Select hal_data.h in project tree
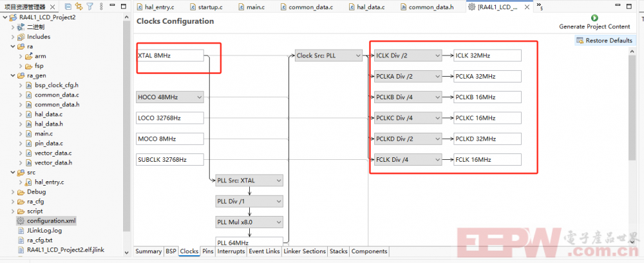 point(49,124)
